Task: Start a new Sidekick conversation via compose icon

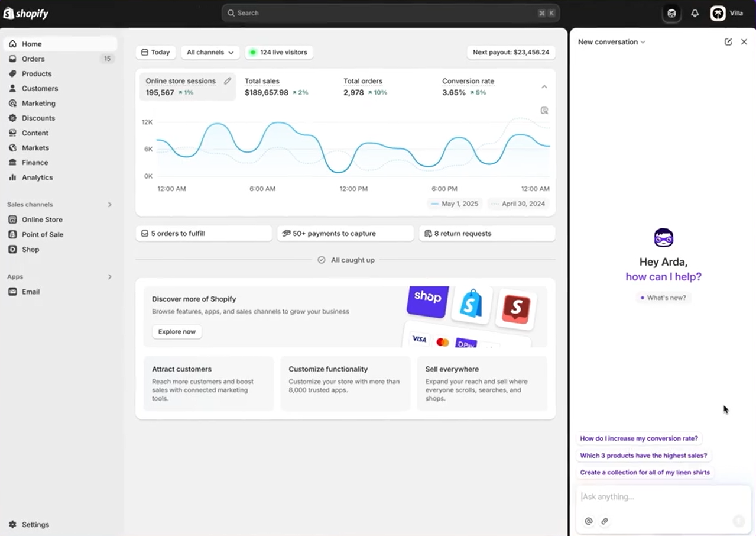Action: click(728, 41)
